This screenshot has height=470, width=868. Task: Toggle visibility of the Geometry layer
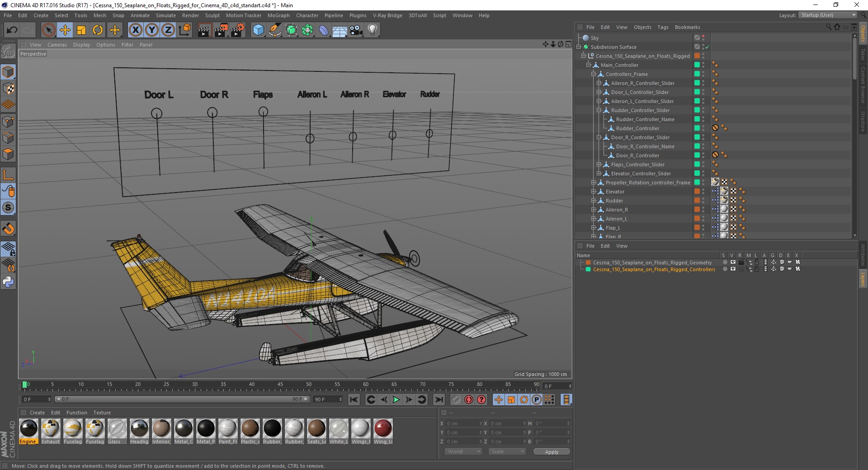tap(733, 262)
